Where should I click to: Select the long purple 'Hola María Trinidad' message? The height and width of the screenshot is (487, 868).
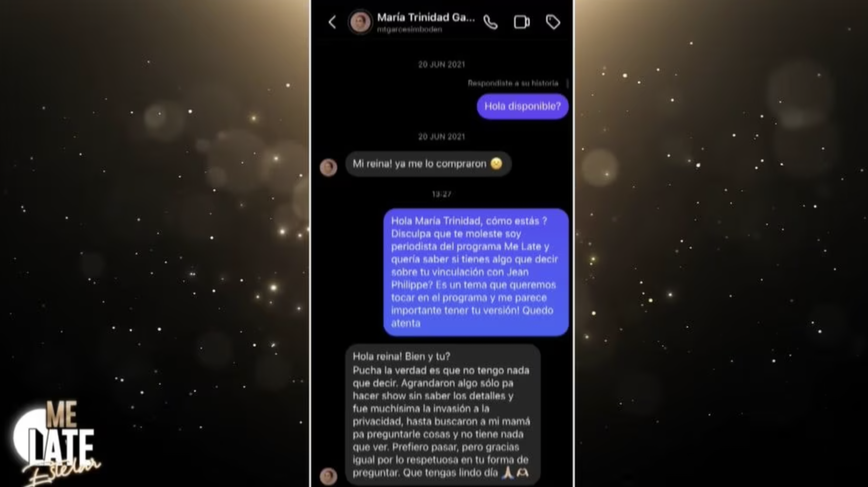[x=476, y=272]
